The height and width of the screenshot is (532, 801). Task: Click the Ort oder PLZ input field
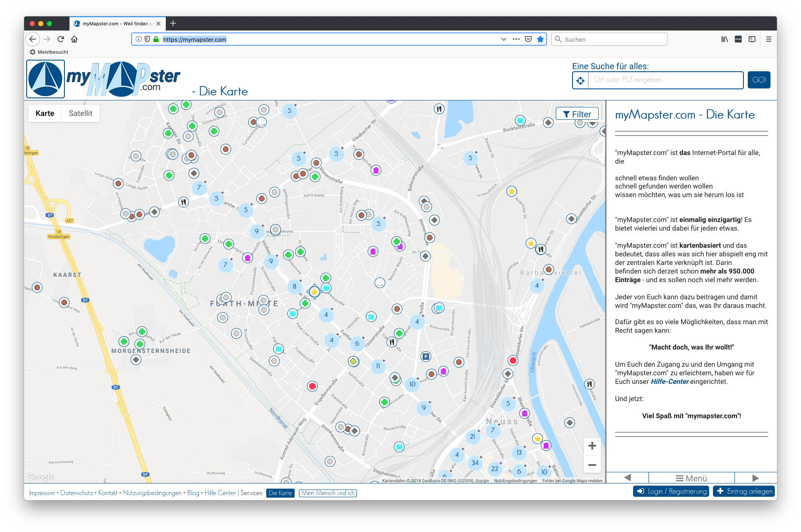tap(665, 80)
